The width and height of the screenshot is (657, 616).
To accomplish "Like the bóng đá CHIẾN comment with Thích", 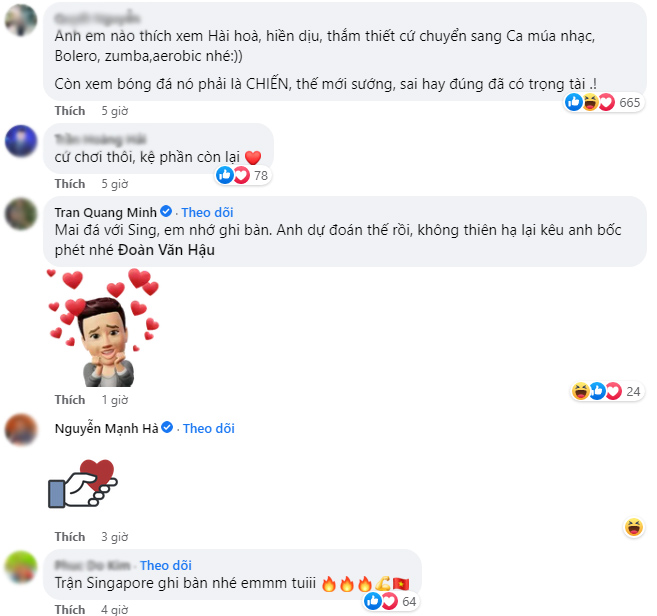I will (x=70, y=111).
